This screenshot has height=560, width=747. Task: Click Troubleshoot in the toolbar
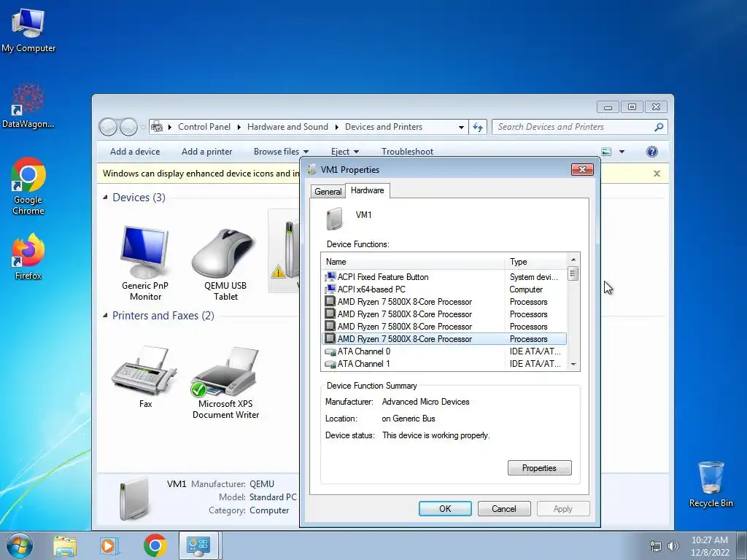point(407,152)
